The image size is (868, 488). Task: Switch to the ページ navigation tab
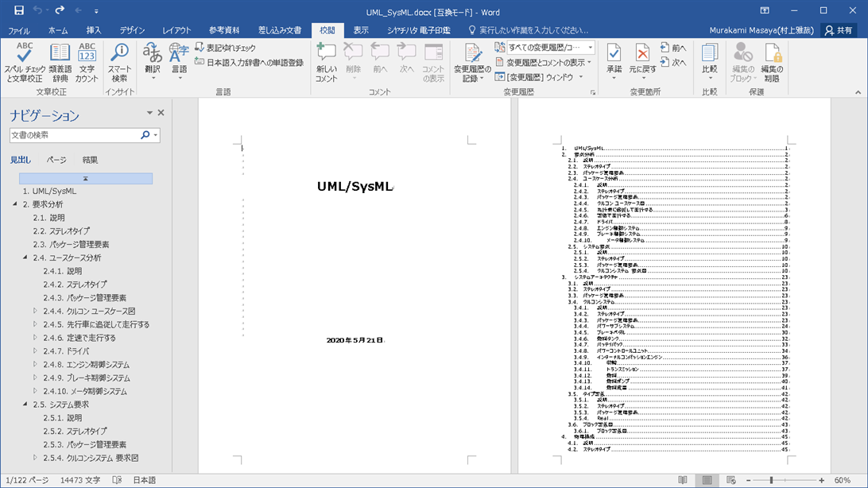pos(56,160)
